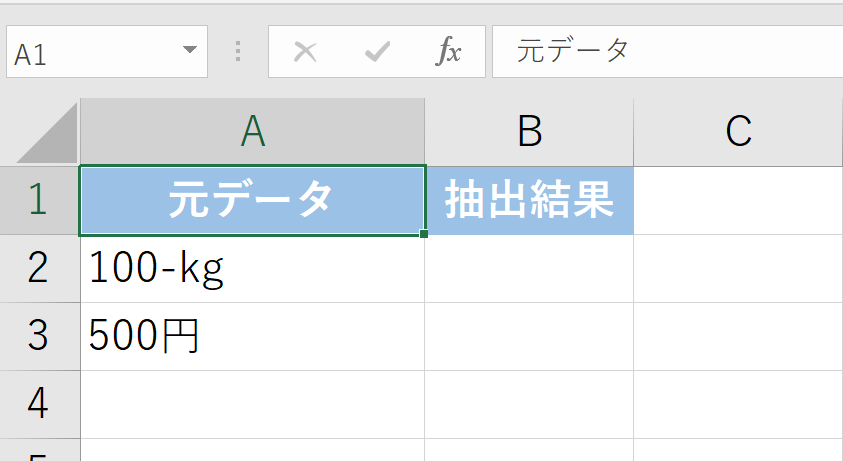Viewport: 843px width, 461px height.
Task: Click the Insert Function fx icon
Action: 449,52
